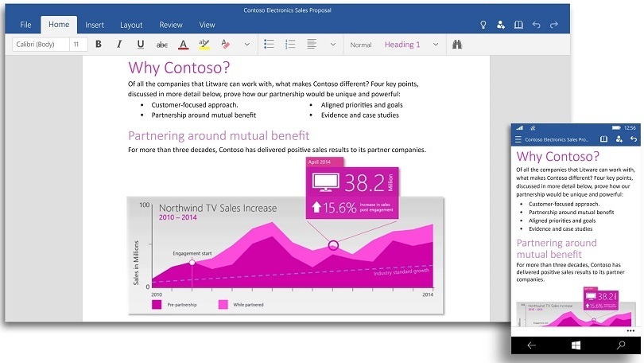Insert a bulleted list
This screenshot has width=644, height=363.
[269, 45]
